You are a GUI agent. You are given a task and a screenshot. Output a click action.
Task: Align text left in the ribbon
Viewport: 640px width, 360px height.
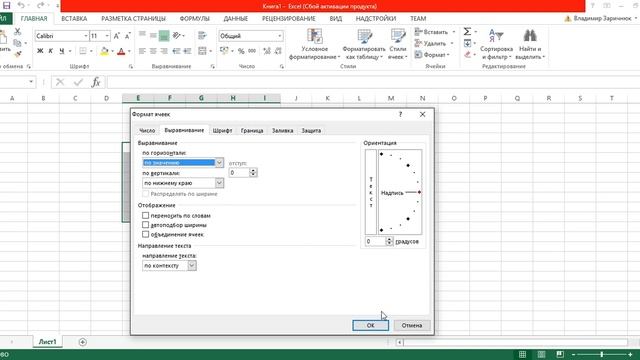point(142,51)
